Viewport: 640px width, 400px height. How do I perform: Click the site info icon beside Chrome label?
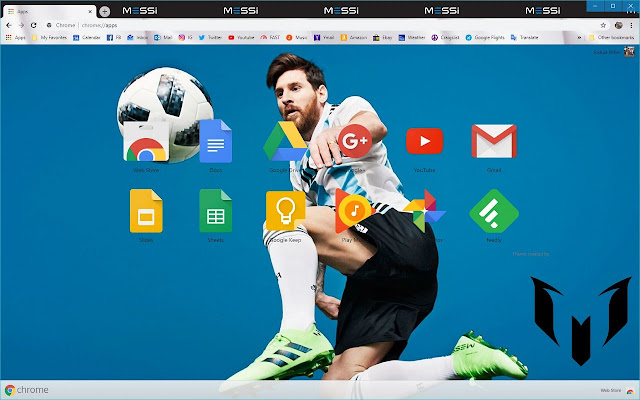49,25
